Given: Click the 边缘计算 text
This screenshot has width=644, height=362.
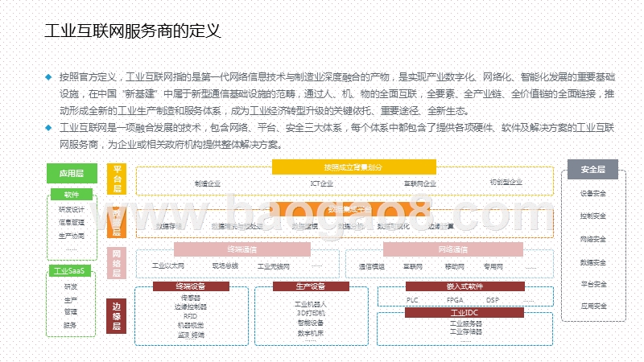Looking at the screenshot, I should [440, 226].
